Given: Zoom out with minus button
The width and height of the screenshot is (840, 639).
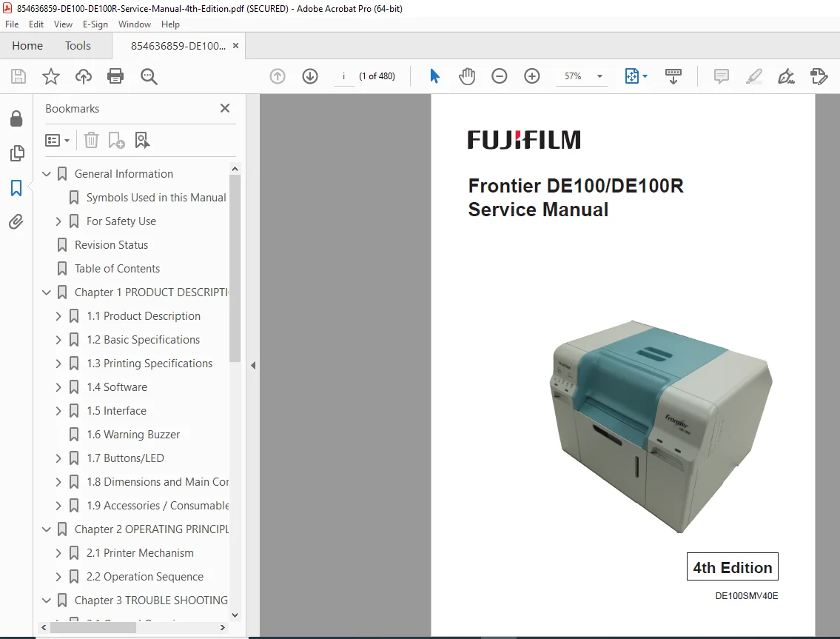Looking at the screenshot, I should tap(500, 76).
